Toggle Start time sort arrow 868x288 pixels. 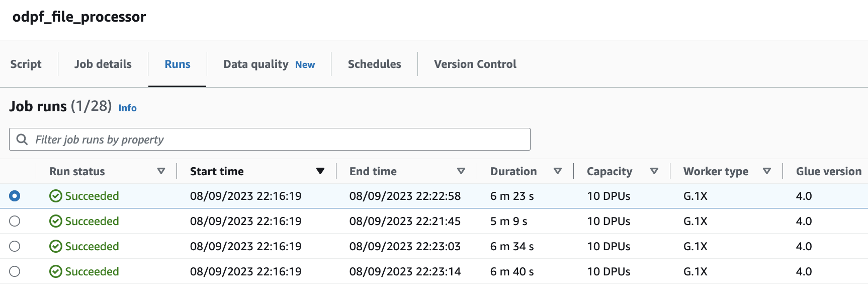[320, 171]
